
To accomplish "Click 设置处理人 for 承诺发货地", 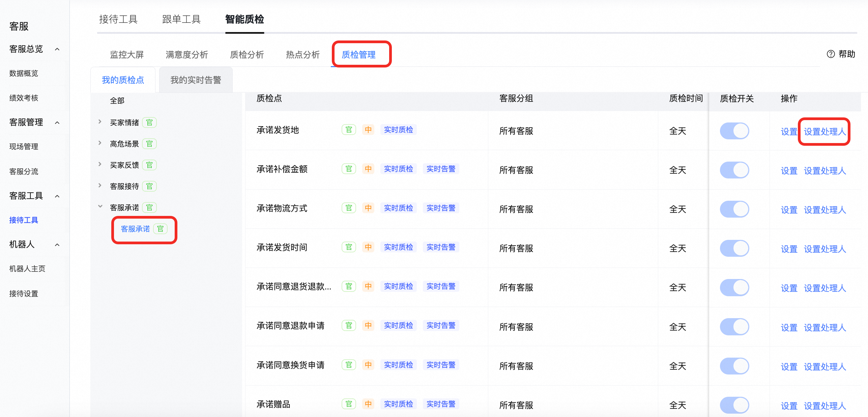I will [825, 132].
